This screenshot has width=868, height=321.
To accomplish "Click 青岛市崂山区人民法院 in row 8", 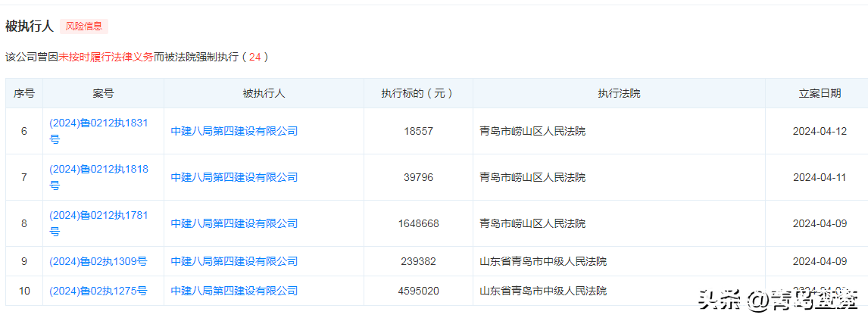I will (532, 223).
